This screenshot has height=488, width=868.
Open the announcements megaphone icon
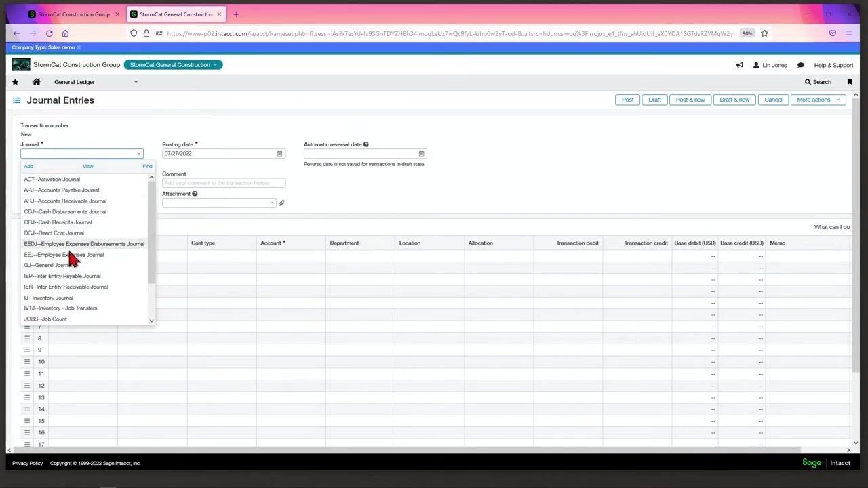740,65
